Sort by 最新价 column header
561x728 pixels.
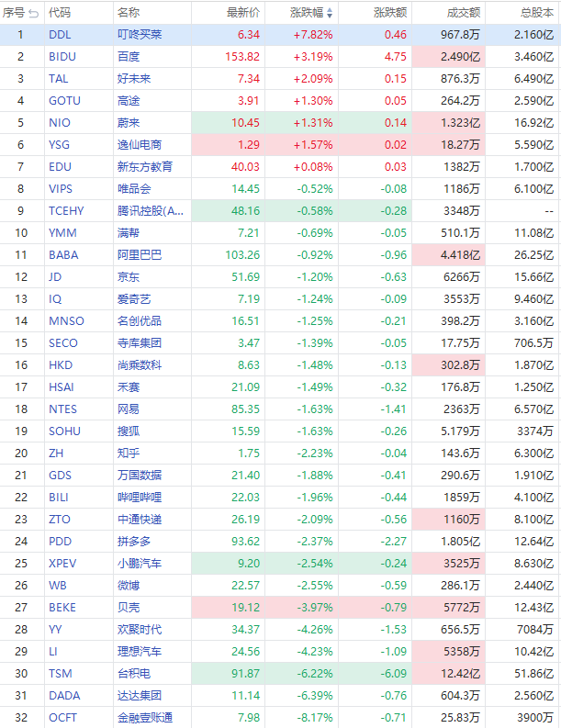(x=242, y=13)
